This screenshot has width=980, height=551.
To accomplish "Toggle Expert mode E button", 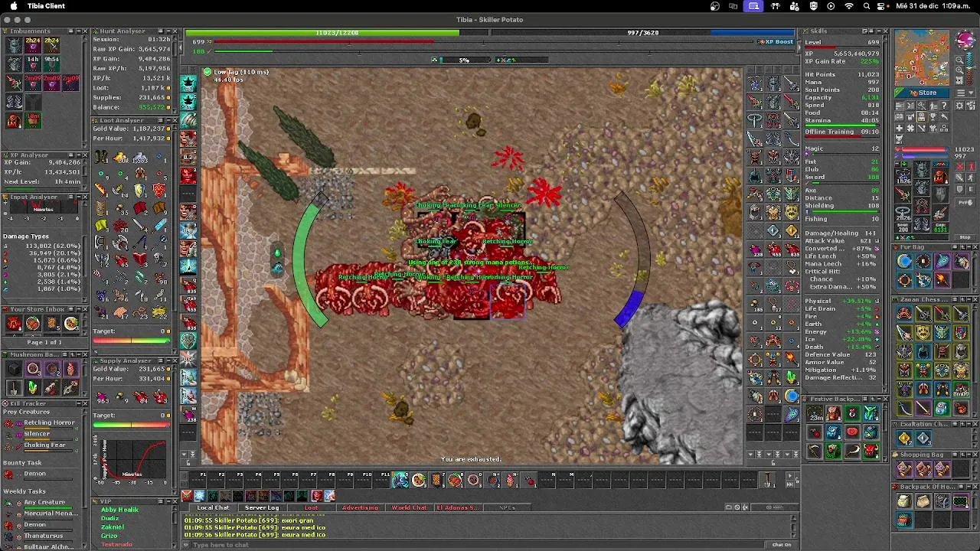I will 970,189.
